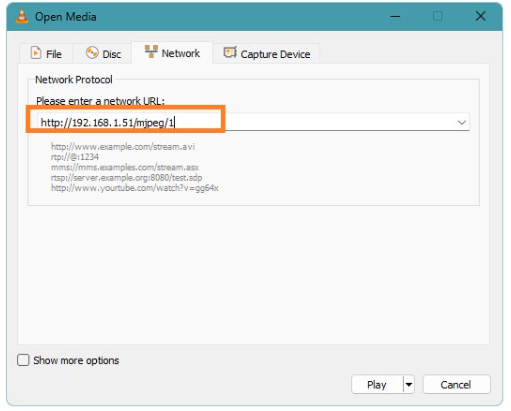Click the 'Network Protocol' group title

coord(74,80)
